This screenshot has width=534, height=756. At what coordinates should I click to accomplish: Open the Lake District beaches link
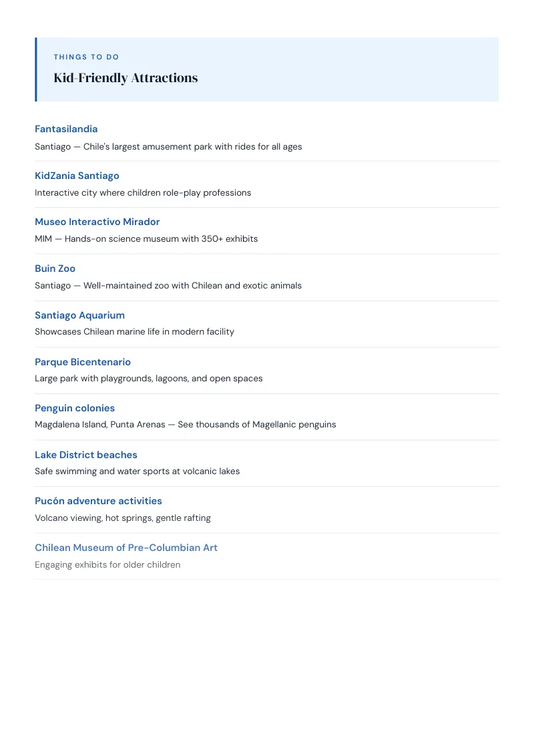click(x=86, y=455)
